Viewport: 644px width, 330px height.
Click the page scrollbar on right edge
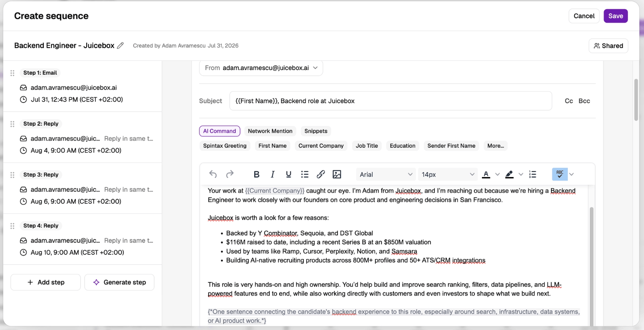(636, 100)
